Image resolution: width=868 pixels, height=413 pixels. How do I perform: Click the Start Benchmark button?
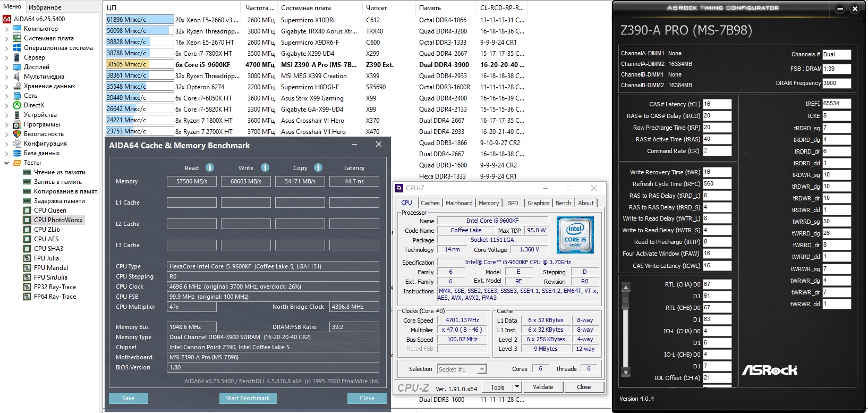pos(248,398)
